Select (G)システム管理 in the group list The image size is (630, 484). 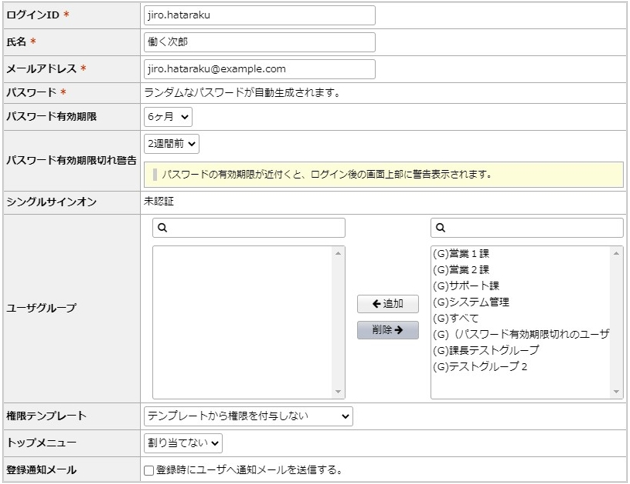[471, 302]
